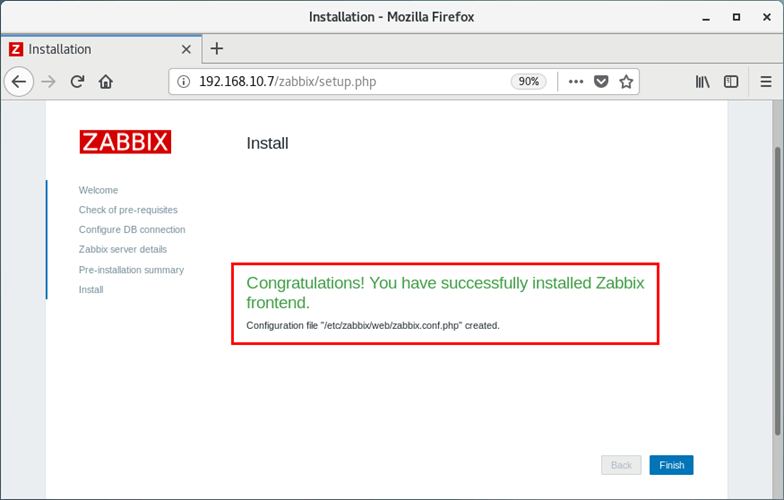The width and height of the screenshot is (784, 500).
Task: Close the Installation tab
Action: 186,49
